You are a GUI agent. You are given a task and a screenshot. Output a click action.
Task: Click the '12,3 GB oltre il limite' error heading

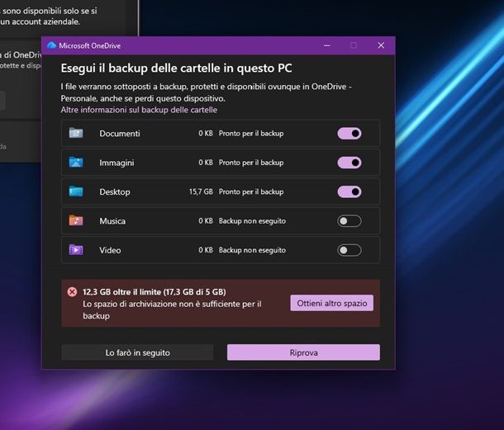click(155, 292)
